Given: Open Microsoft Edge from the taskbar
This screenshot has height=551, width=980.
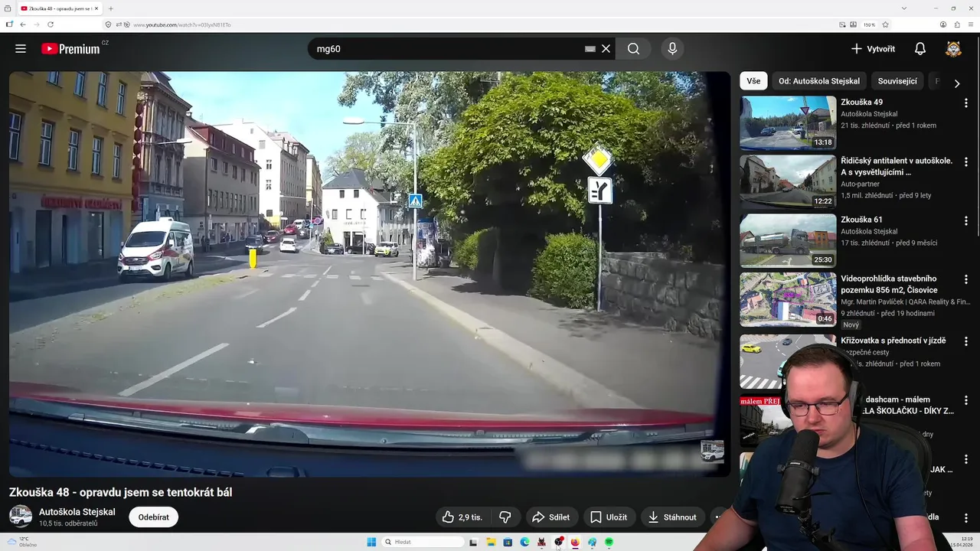Looking at the screenshot, I should tap(524, 542).
